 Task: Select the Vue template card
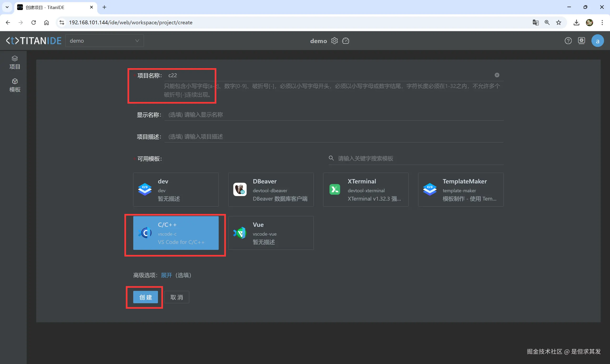pos(271,233)
